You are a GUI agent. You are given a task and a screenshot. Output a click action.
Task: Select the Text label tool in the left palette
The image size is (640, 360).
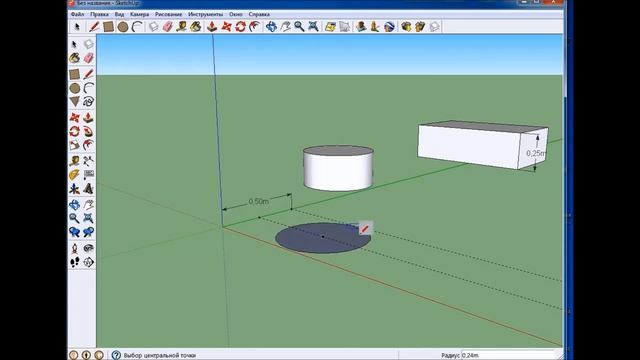88,175
